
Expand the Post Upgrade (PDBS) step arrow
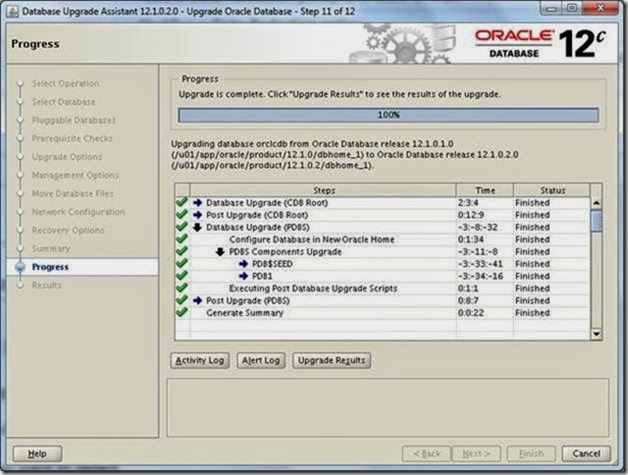(x=197, y=300)
